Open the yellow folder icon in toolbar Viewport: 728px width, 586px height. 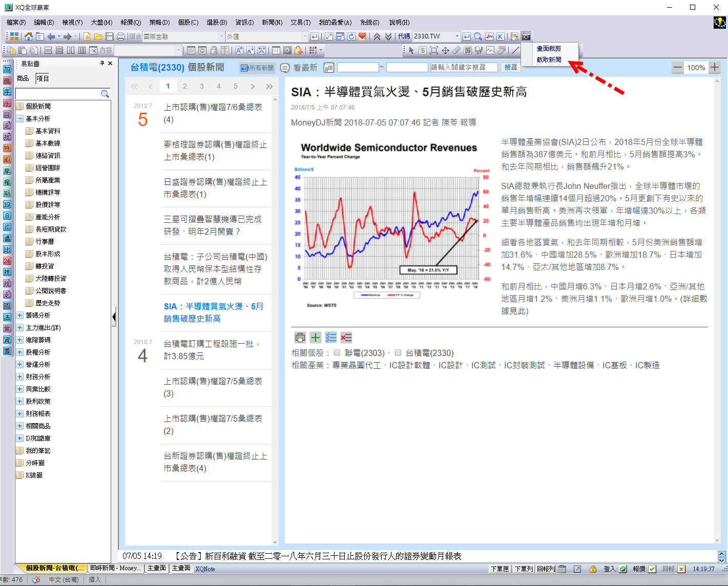[x=98, y=36]
